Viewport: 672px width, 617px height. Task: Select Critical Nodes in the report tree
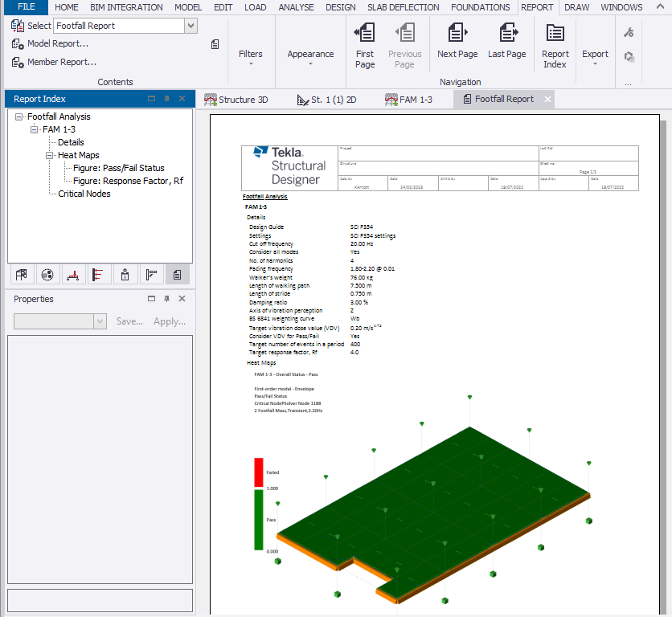[x=83, y=193]
